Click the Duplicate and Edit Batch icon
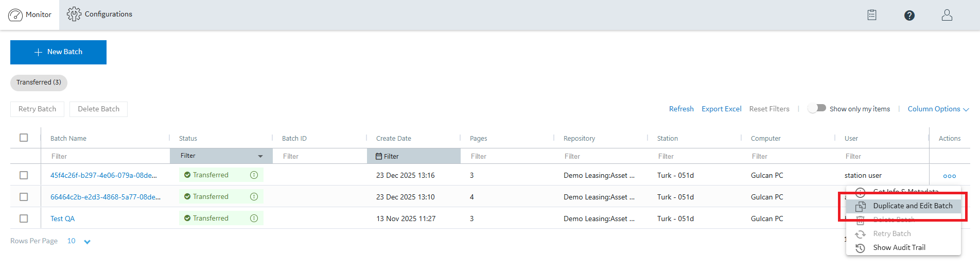980x268 pixels. click(x=861, y=206)
